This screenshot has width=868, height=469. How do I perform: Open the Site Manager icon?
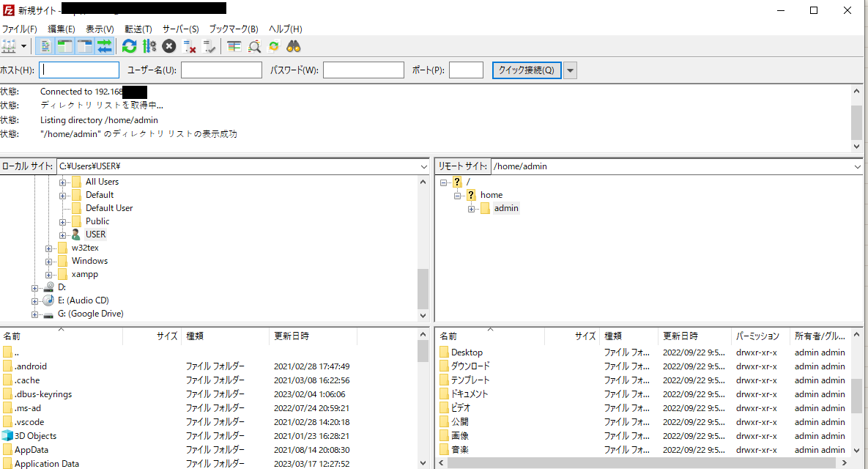pos(8,46)
